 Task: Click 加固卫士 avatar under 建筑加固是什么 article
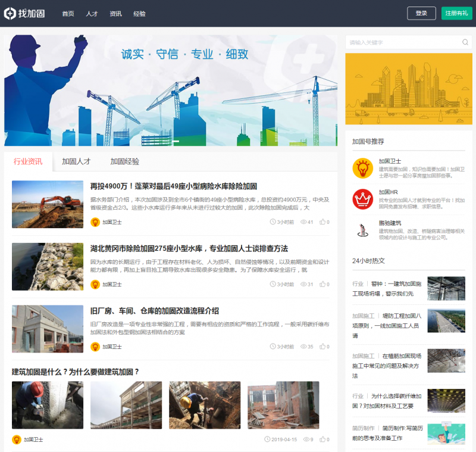(17, 439)
